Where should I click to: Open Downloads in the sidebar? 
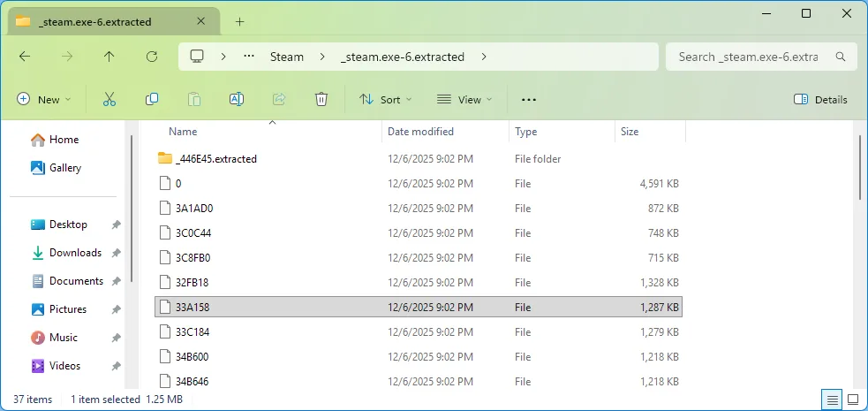(x=75, y=253)
